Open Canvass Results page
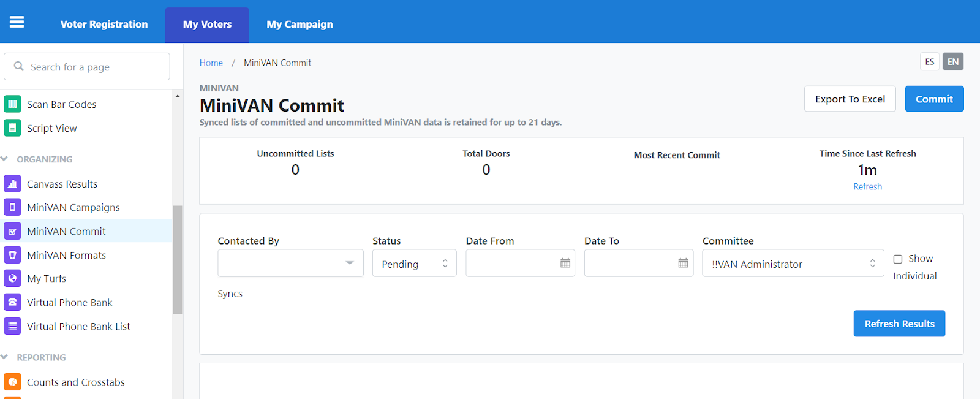The width and height of the screenshot is (980, 399). [x=62, y=184]
